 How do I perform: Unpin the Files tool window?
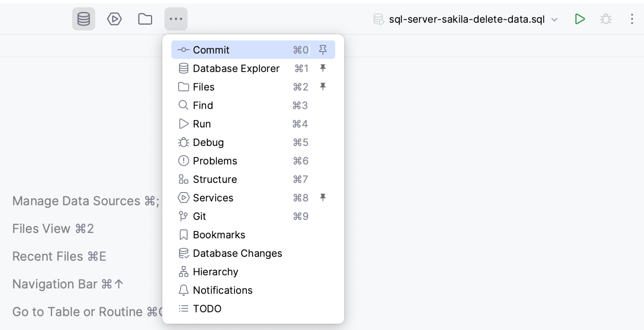tap(323, 87)
